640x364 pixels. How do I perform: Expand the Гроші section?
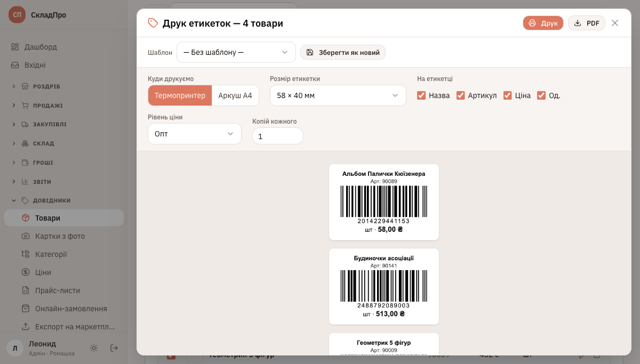click(x=64, y=163)
